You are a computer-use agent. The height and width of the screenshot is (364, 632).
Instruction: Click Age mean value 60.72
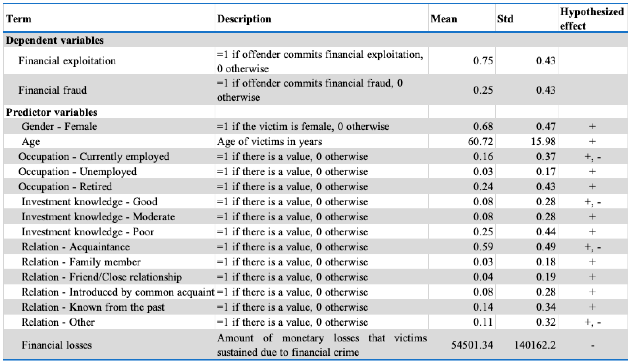pos(480,142)
